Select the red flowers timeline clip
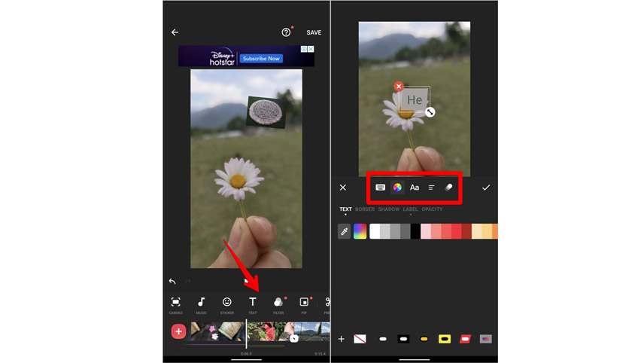The height and width of the screenshot is (363, 644). (270, 332)
